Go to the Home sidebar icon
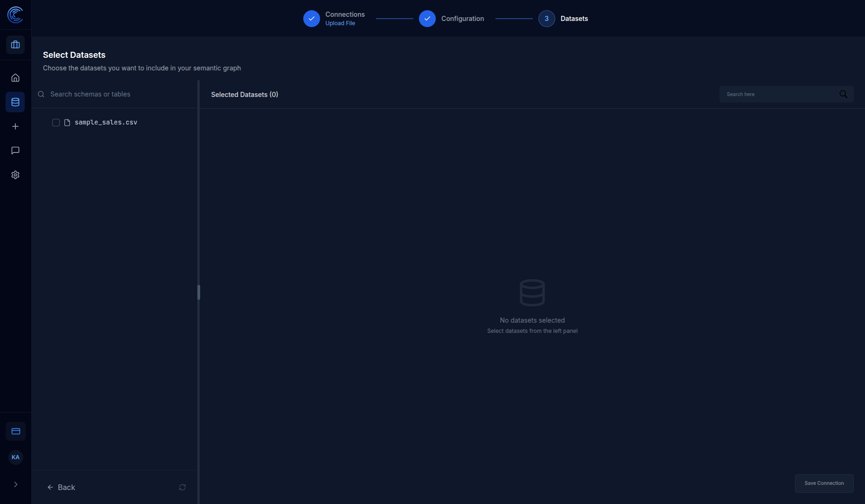Screen dimensions: 865x504 tap(15, 78)
